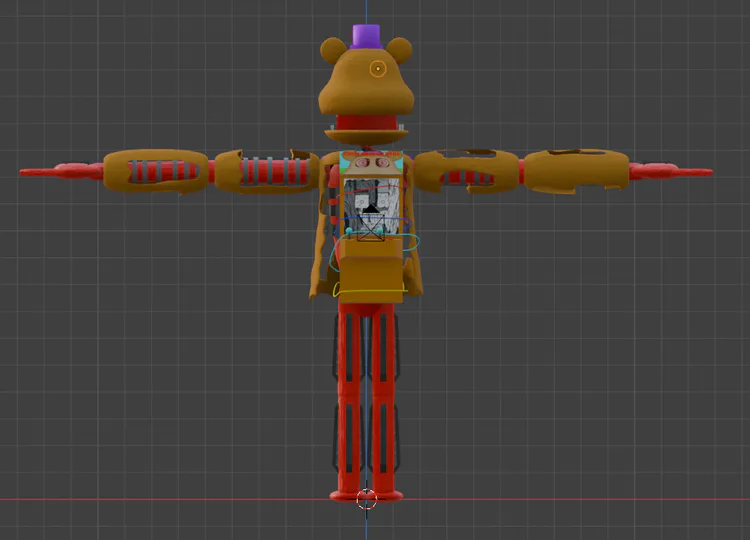Click the 3D cursor at the model's feet

click(367, 499)
